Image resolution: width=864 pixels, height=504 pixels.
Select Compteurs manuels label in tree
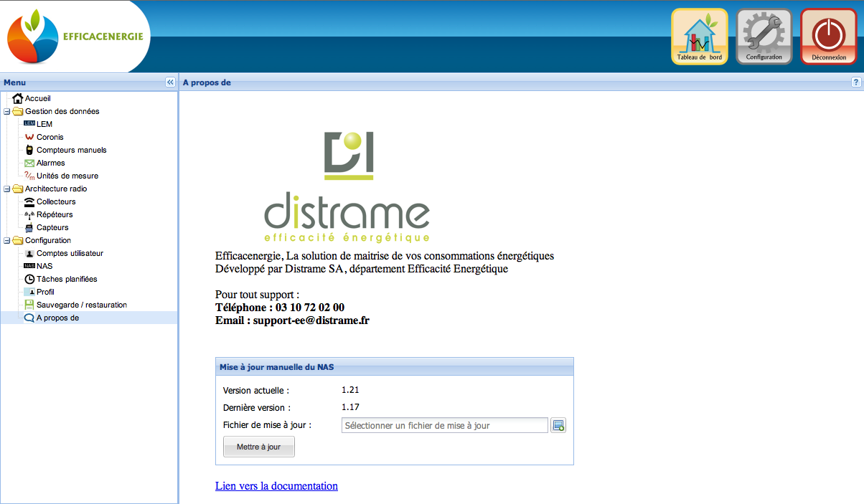(72, 150)
